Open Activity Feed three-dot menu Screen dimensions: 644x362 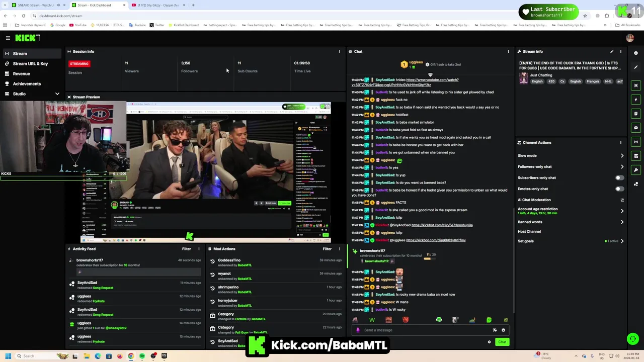199,249
